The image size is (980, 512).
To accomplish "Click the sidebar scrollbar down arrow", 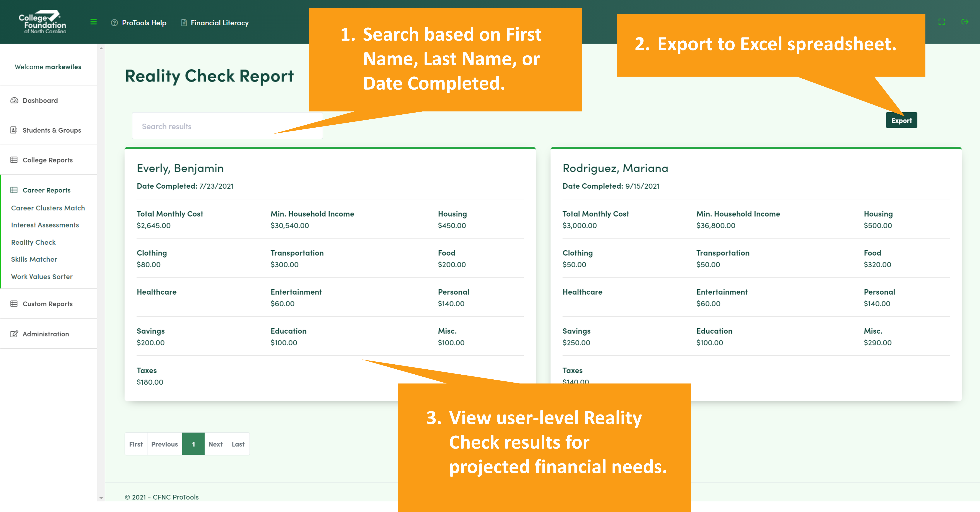I will point(101,498).
